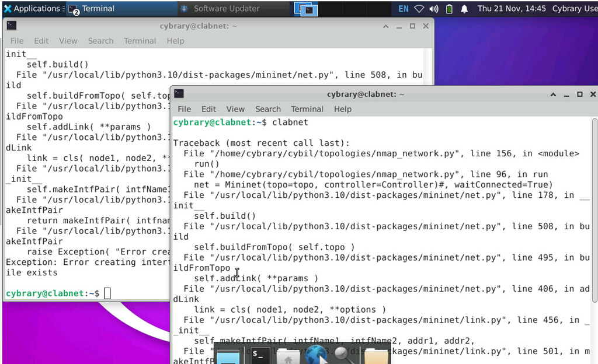598x364 pixels.
Task: Open Help menu in back terminal
Action: tap(175, 41)
